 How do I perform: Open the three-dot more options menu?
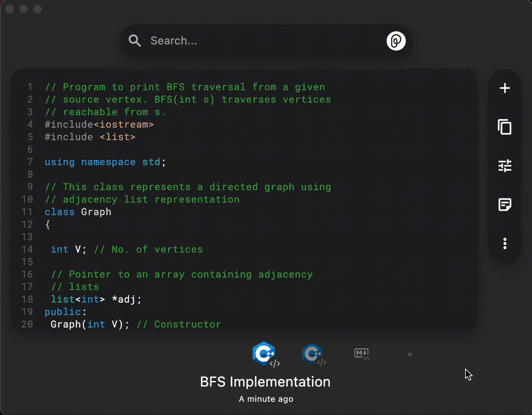(x=505, y=243)
